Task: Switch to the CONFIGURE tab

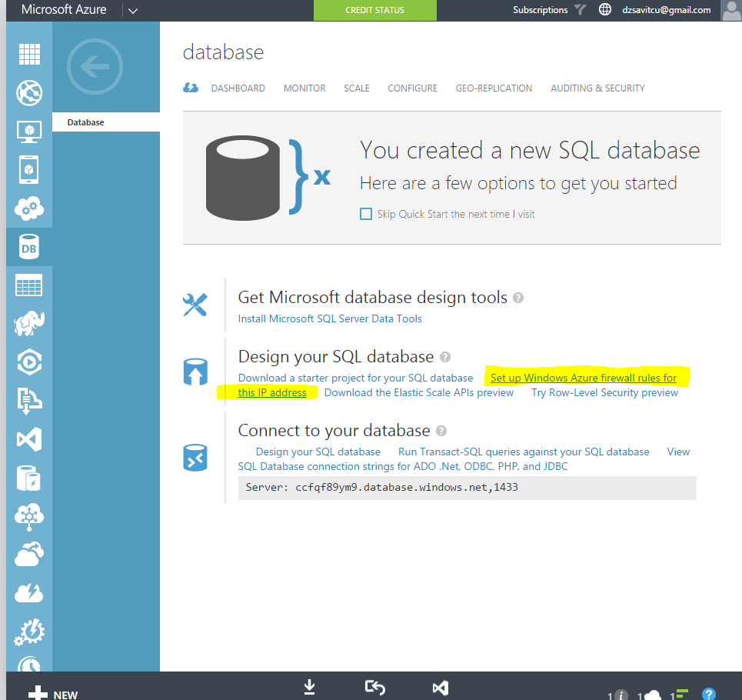Action: pyautogui.click(x=413, y=88)
